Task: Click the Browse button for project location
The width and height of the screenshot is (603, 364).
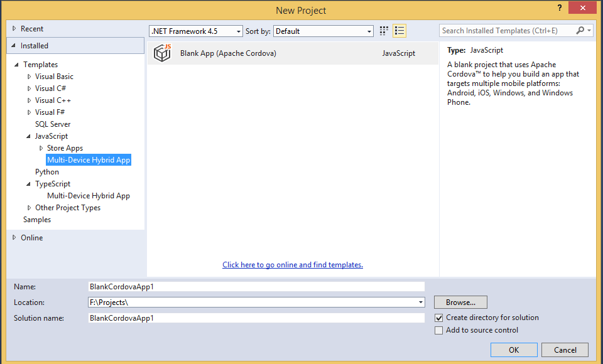Action: 460,302
